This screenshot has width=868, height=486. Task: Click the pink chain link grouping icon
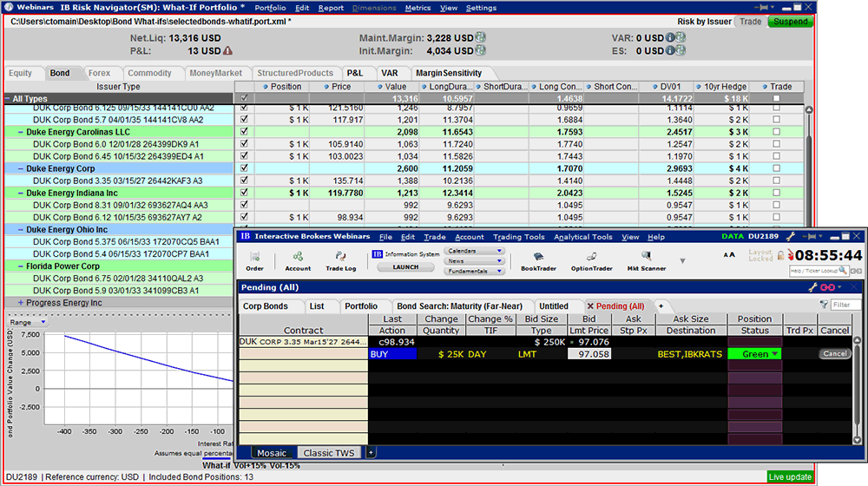click(827, 287)
